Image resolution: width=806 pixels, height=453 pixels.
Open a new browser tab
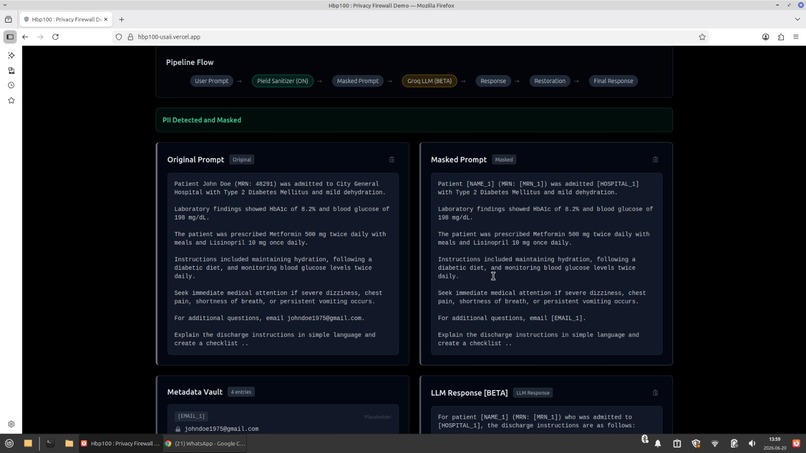coord(121,20)
